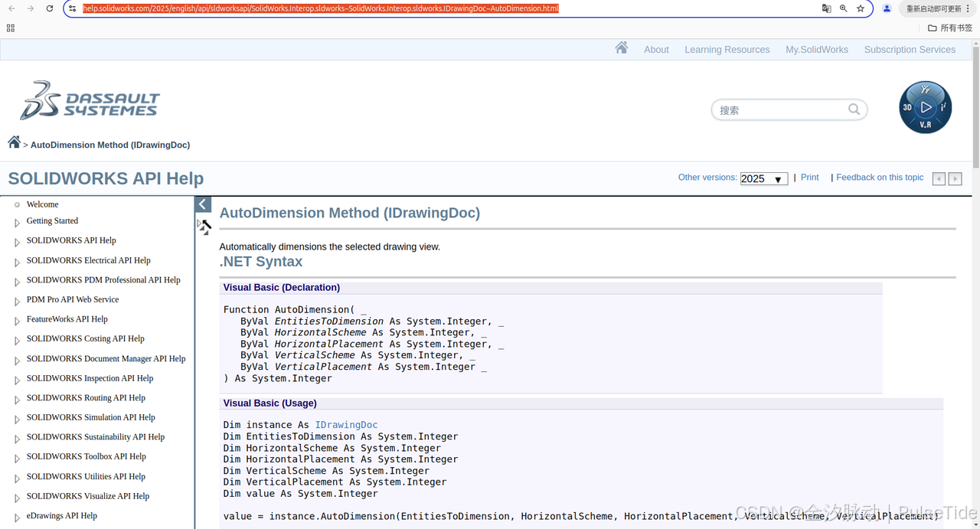The height and width of the screenshot is (529, 980).
Task: Open the Other versions 2025 dropdown
Action: click(763, 178)
